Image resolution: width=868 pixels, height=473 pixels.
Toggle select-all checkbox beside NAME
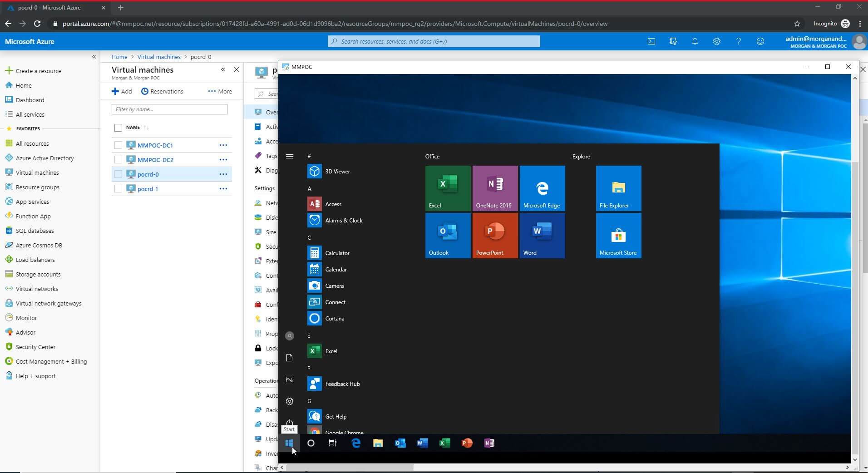(118, 128)
